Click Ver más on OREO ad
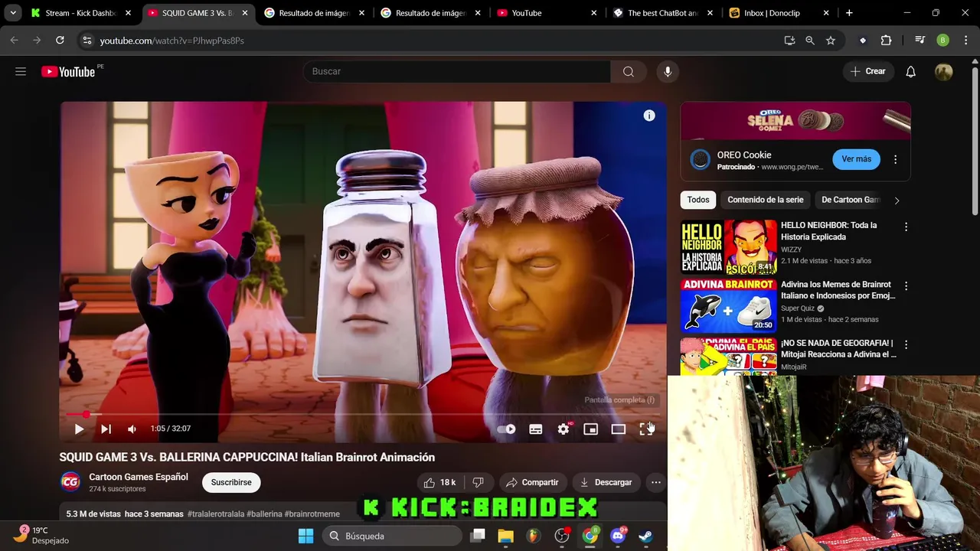The height and width of the screenshot is (551, 980). 856,159
